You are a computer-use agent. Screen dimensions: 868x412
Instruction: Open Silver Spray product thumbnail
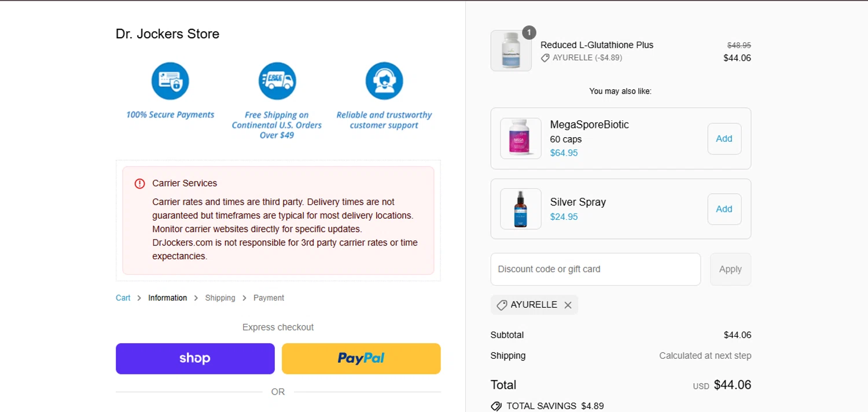521,209
